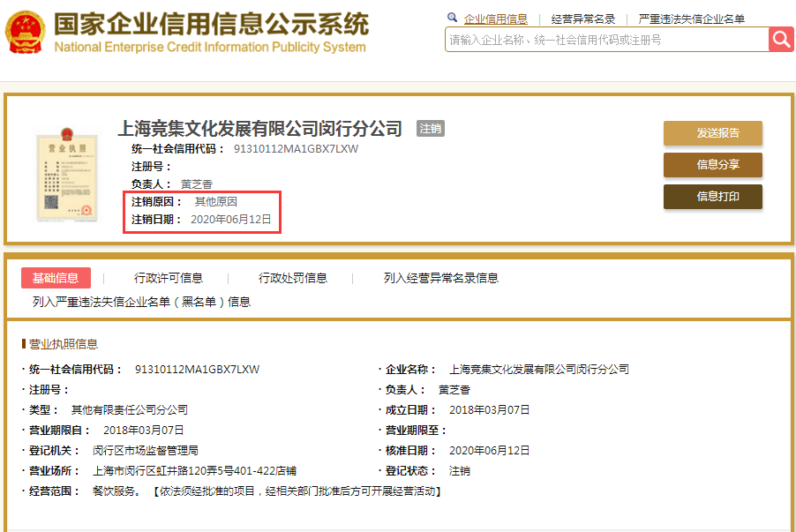Click the 企业名称 value in license info
This screenshot has height=532, width=796.
(539, 369)
